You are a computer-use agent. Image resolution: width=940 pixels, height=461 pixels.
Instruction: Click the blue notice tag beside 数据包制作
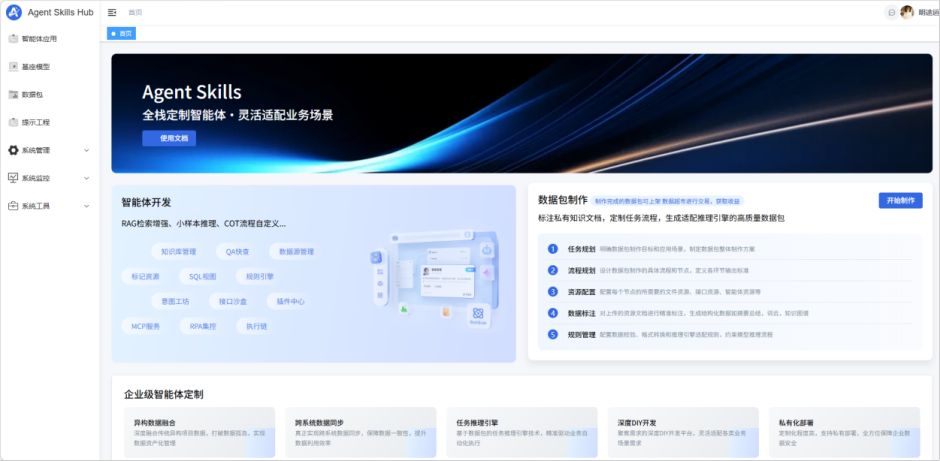click(667, 201)
